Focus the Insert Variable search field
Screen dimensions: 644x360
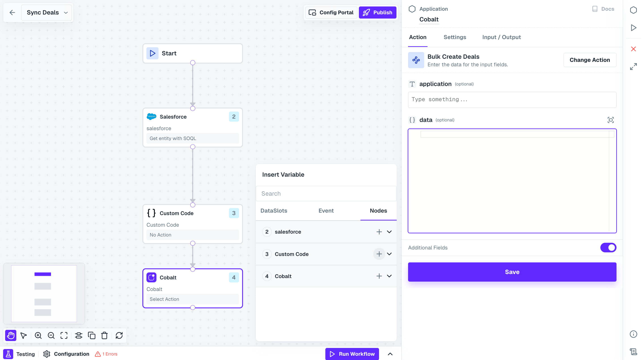click(x=326, y=193)
